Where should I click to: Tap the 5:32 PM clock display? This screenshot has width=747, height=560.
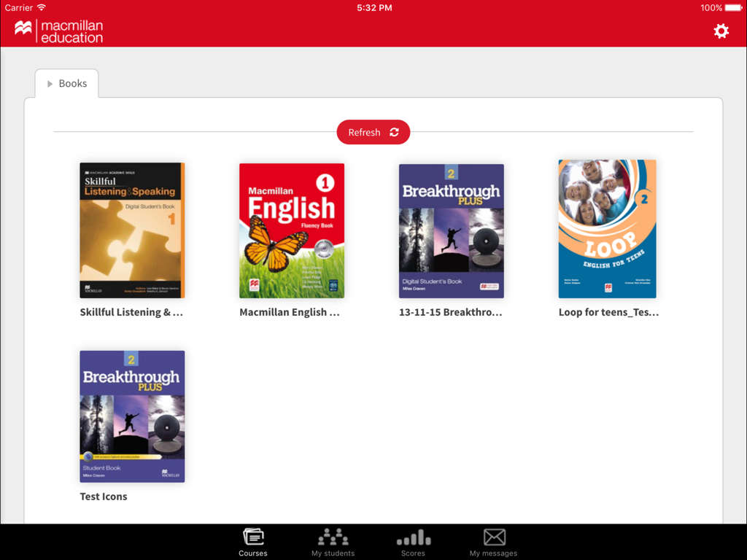click(374, 8)
